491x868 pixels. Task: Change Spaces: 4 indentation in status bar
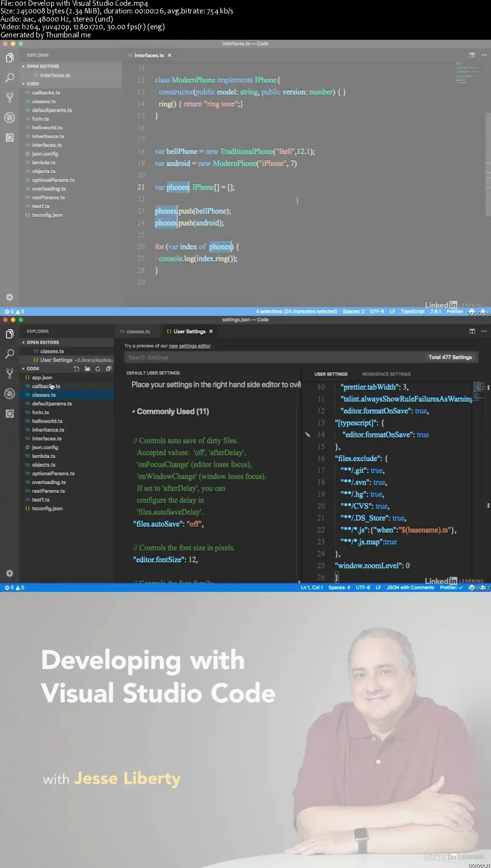[339, 588]
